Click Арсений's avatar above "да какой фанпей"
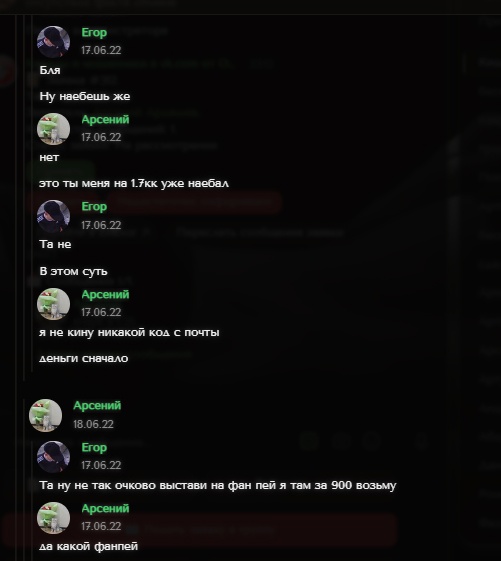The image size is (501, 561). 53,518
